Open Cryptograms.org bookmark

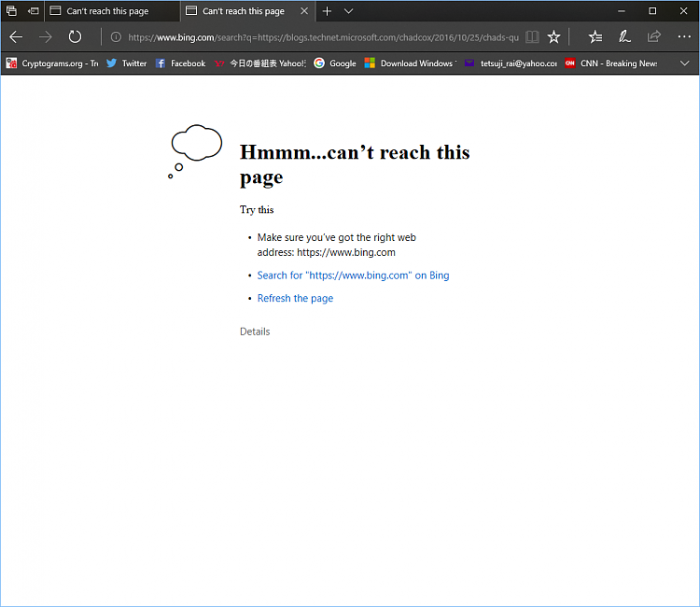pos(52,64)
